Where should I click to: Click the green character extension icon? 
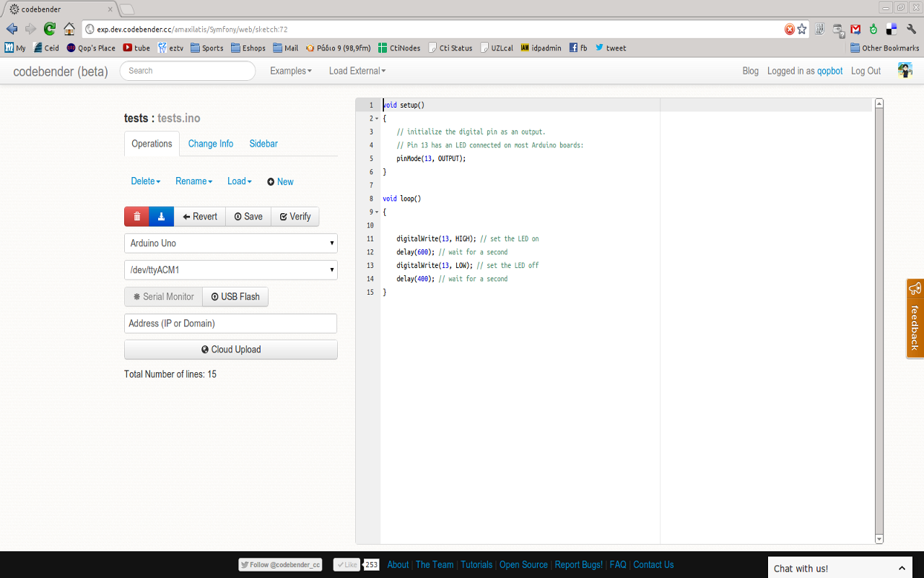click(x=873, y=29)
